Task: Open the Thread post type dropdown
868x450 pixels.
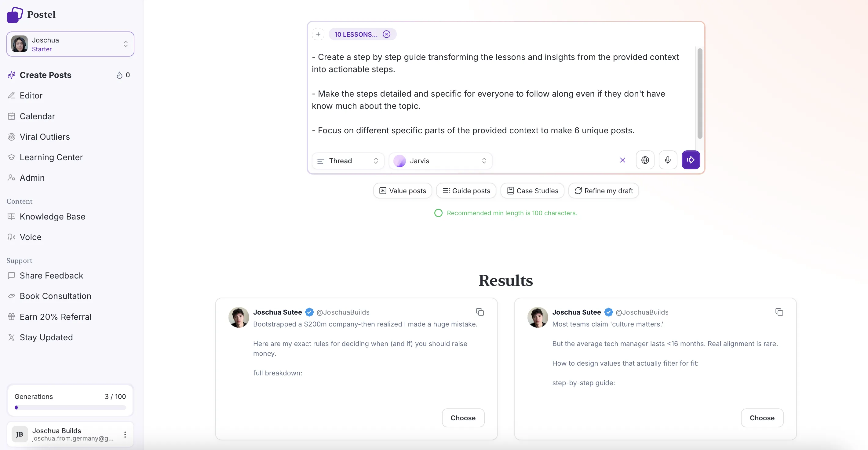Action: [x=348, y=161]
